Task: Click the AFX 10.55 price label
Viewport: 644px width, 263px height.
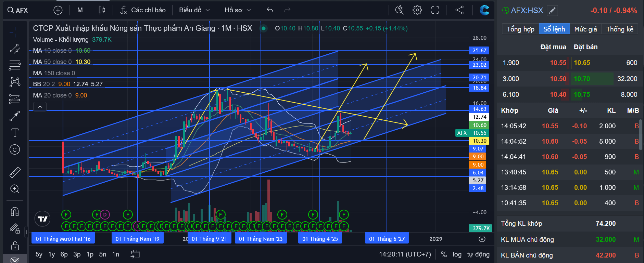Action: [472, 133]
